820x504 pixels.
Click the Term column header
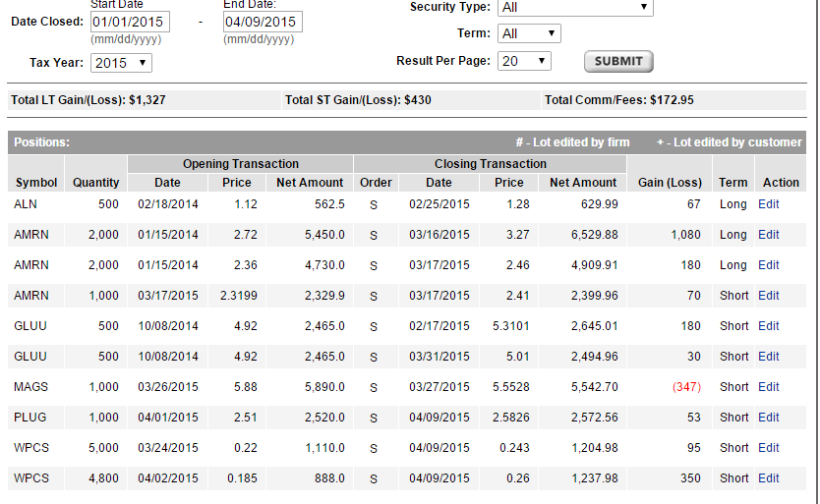click(x=732, y=183)
